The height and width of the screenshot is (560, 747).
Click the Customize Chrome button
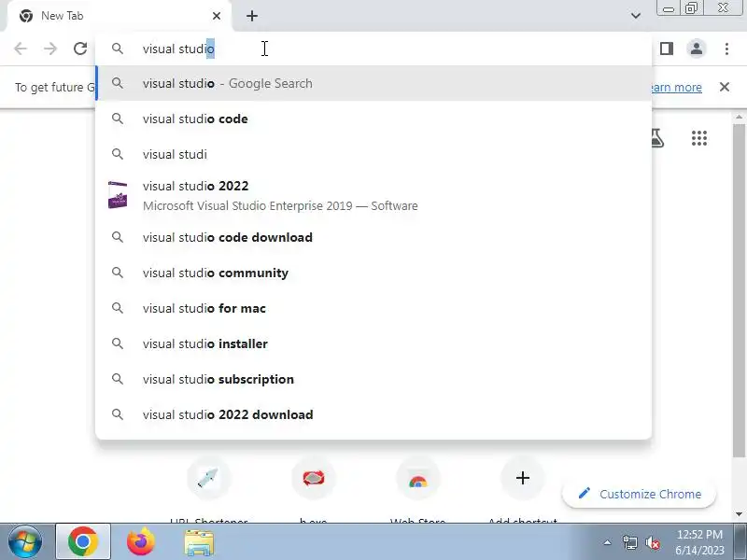tap(640, 494)
